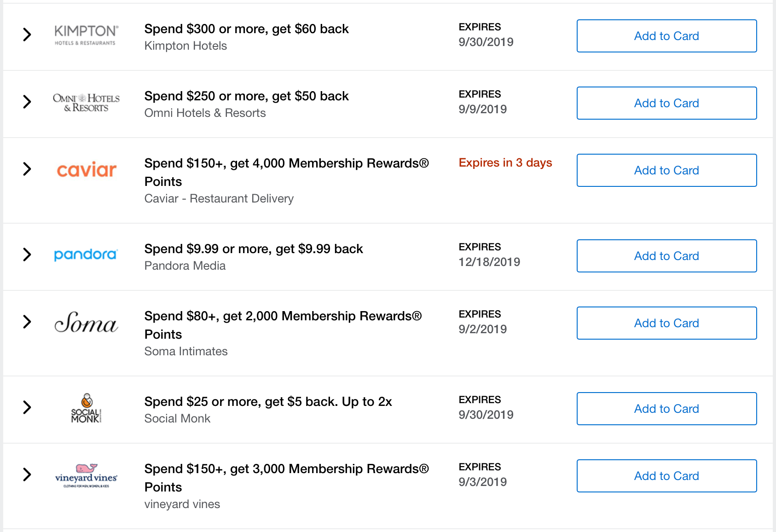
Task: Add the Pandora $9.99 back offer to card
Action: point(666,256)
